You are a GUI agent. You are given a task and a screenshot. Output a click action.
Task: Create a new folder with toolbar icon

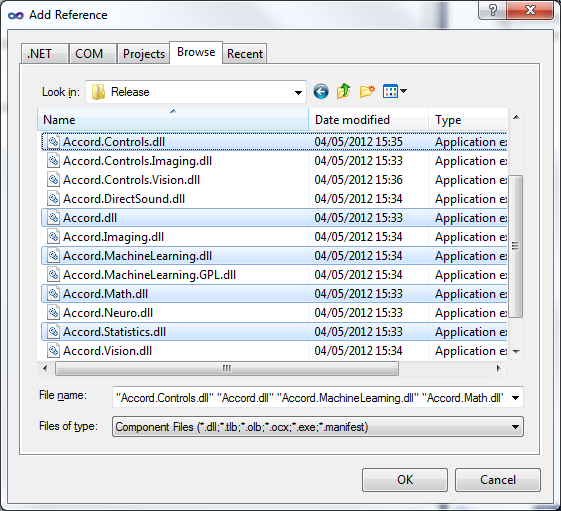coord(367,91)
